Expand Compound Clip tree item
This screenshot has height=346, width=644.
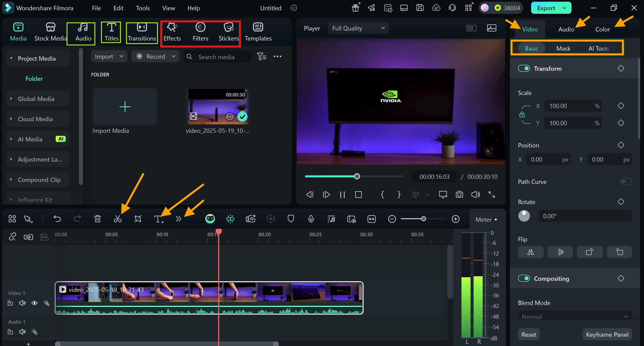tap(11, 180)
